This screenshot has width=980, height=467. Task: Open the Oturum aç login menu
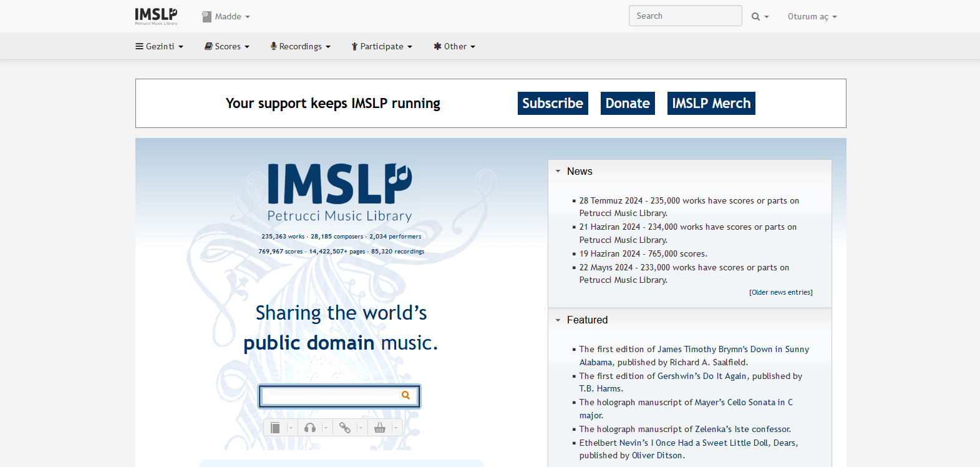tap(812, 17)
